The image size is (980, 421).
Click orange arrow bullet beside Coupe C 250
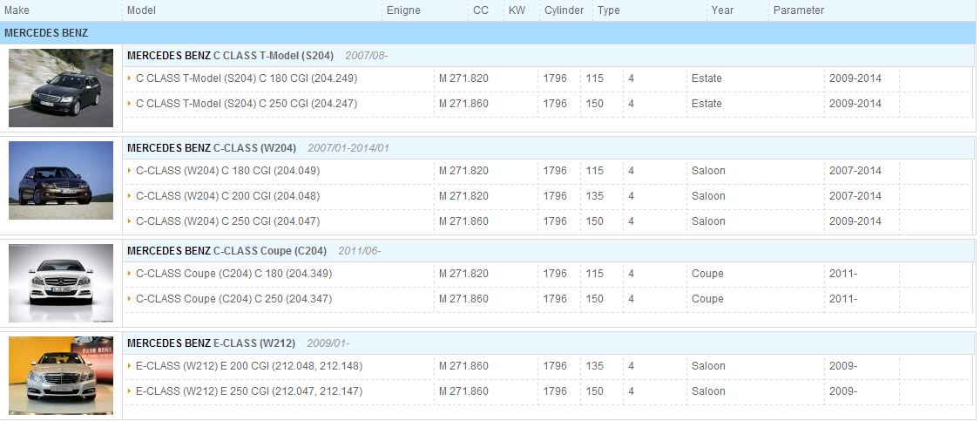click(x=130, y=299)
